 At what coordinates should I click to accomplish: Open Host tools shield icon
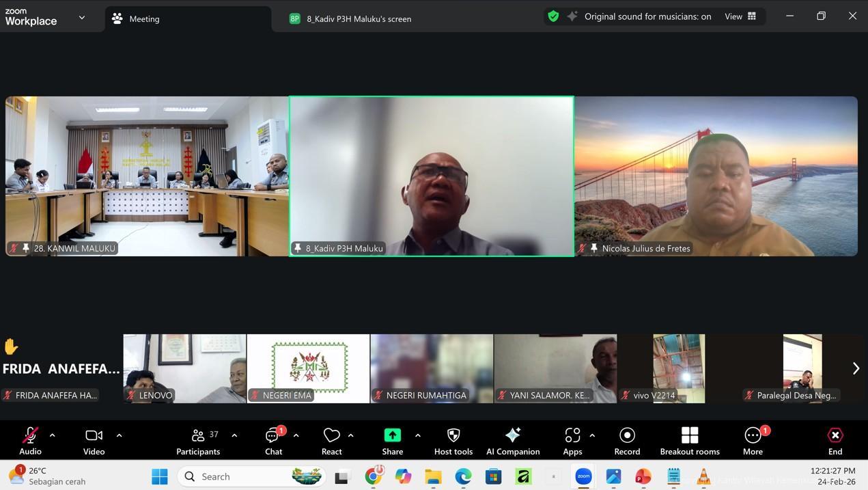tap(453, 441)
